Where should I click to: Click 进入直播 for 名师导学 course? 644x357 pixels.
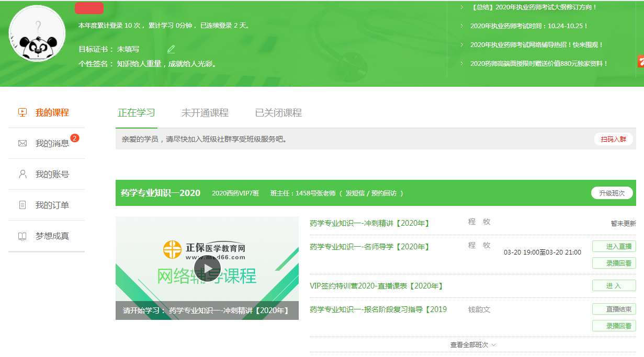[x=614, y=246]
